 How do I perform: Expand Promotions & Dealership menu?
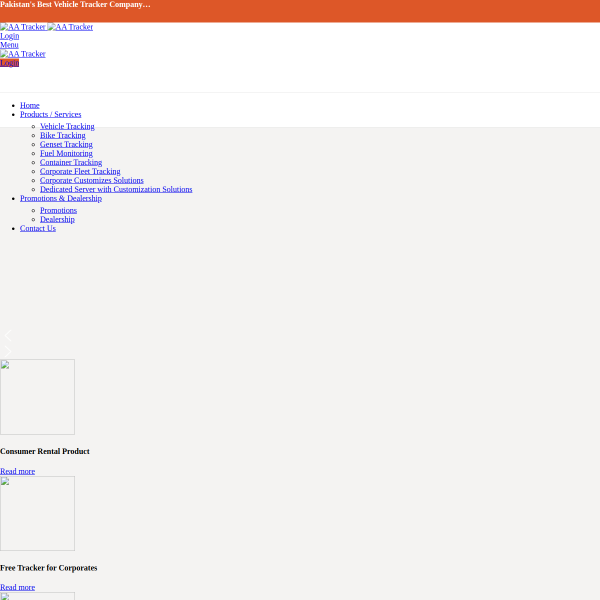coord(61,198)
